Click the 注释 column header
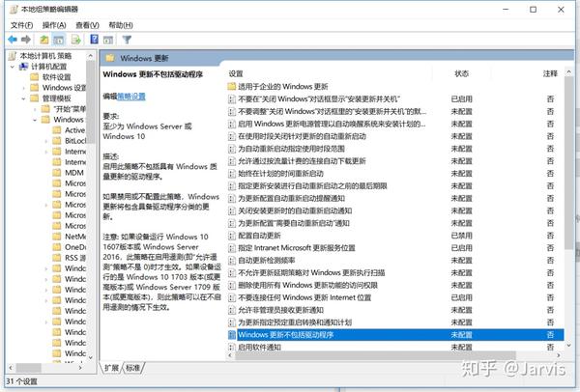This screenshot has height=392, width=580. point(550,73)
